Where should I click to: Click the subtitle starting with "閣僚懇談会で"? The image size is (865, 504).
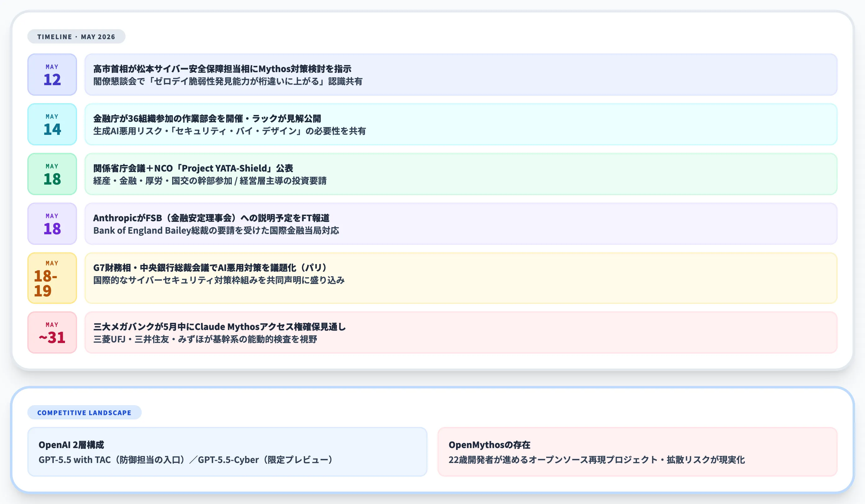[x=227, y=81]
